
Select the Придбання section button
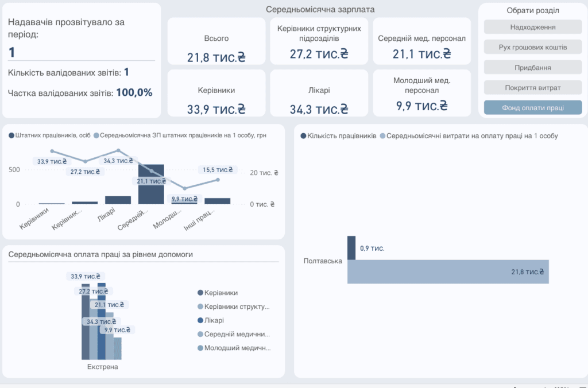[532, 68]
